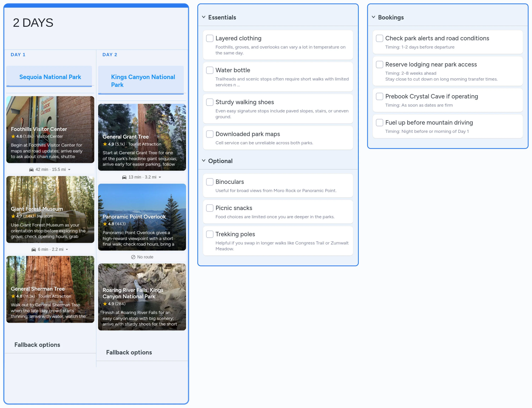Open Fallback options for Day 1

click(x=37, y=345)
